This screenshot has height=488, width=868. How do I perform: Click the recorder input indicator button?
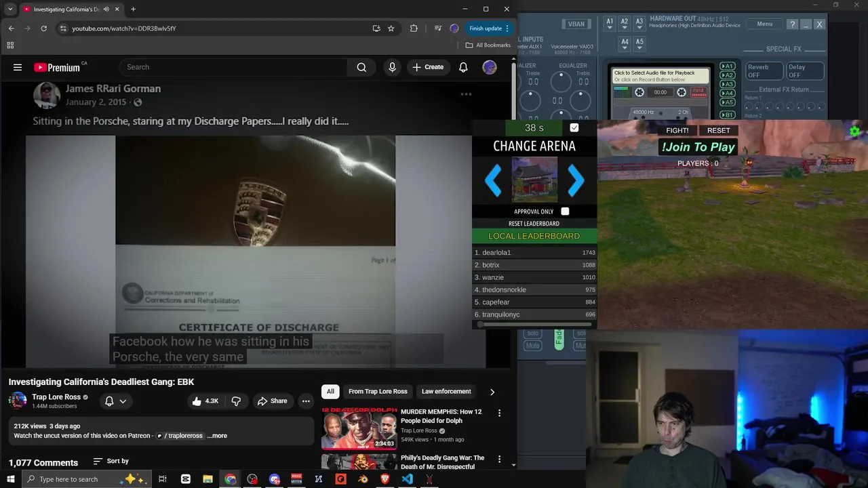click(698, 92)
